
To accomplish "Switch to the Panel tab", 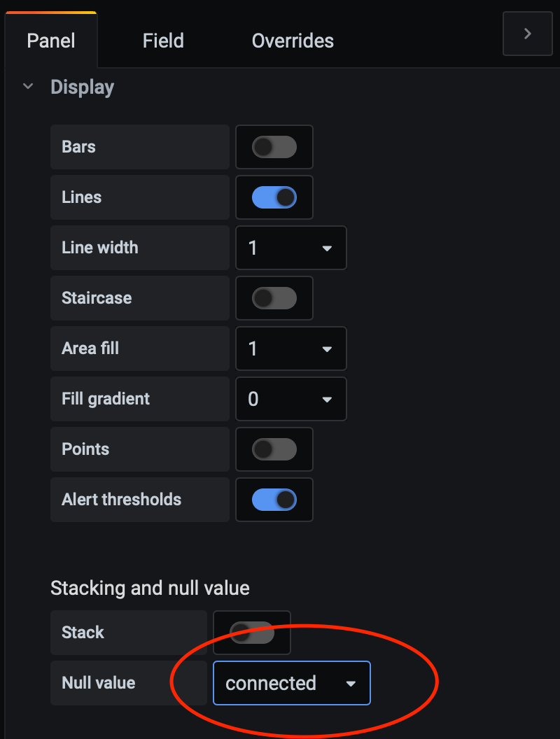I will (50, 41).
